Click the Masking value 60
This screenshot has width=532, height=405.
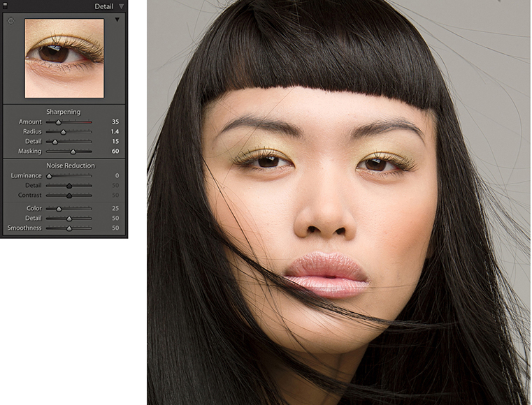[x=115, y=151]
